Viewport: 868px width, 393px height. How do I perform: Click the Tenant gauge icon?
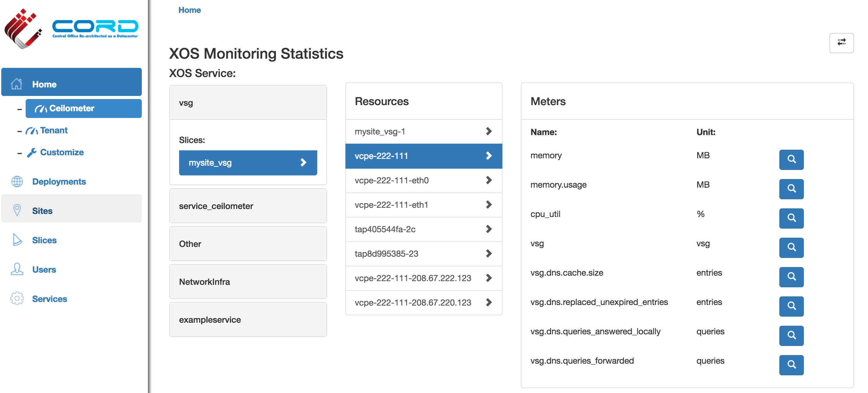pos(32,130)
